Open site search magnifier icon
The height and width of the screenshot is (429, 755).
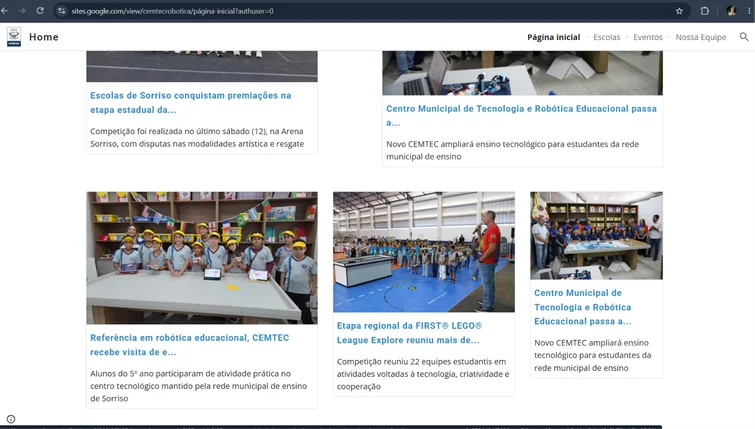click(x=744, y=37)
